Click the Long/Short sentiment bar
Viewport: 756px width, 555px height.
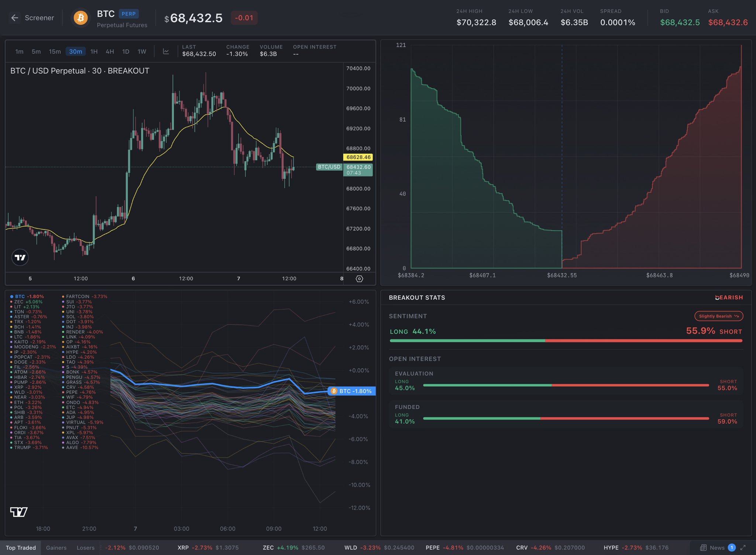pyautogui.click(x=566, y=341)
